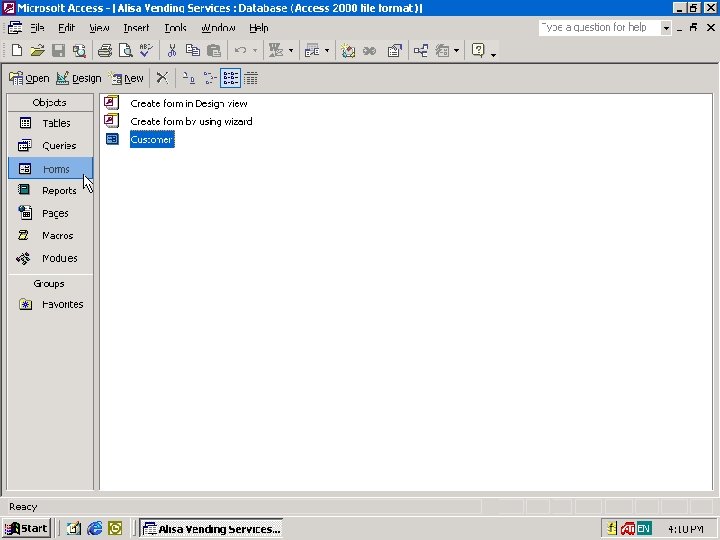Screen dimensions: 720x540
Task: Open the help question dropdown arrow
Action: (x=666, y=28)
